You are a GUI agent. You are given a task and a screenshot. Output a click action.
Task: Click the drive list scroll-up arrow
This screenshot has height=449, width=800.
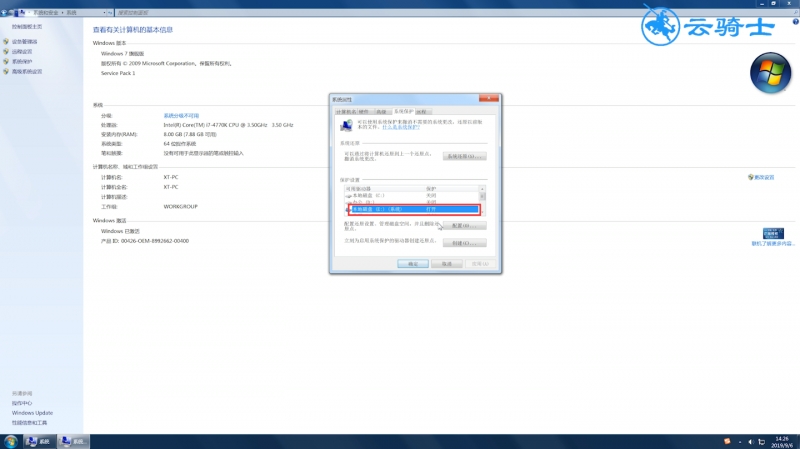(482, 189)
